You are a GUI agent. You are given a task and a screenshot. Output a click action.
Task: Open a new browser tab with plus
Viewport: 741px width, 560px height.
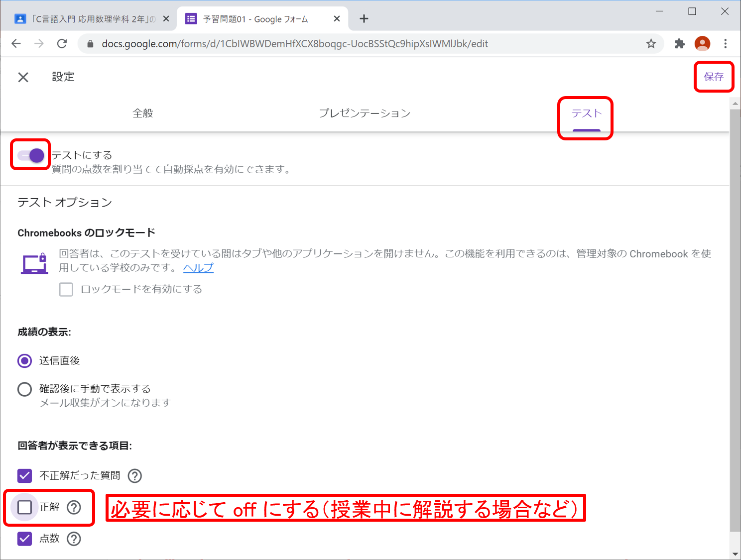point(364,19)
